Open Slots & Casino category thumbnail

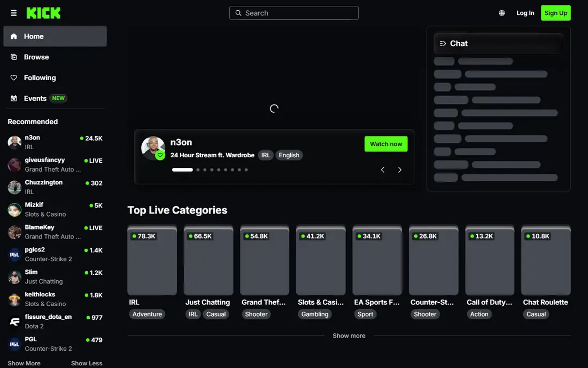pos(321,260)
